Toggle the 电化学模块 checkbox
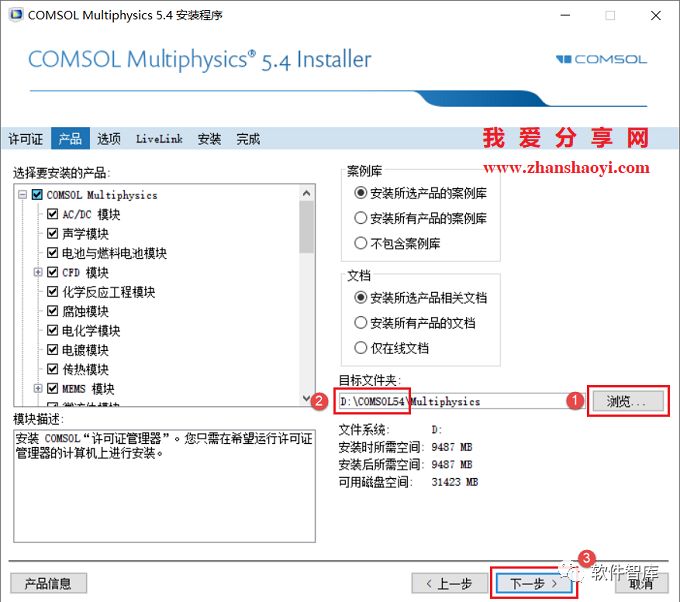This screenshot has height=602, width=680. (52, 330)
